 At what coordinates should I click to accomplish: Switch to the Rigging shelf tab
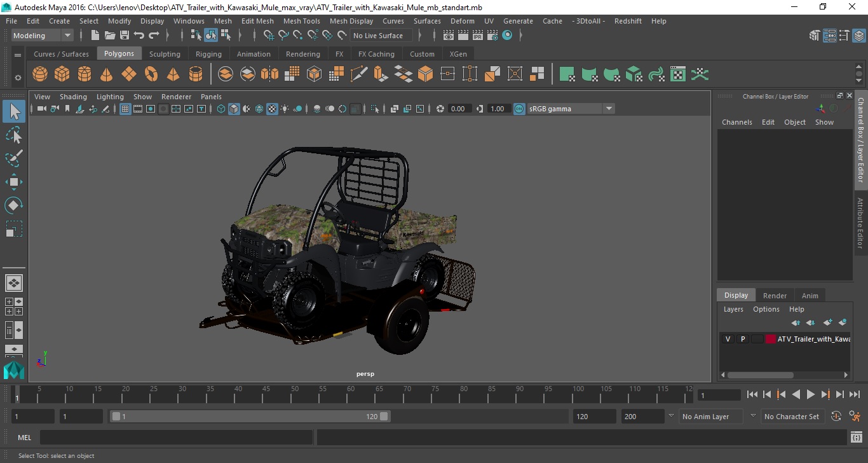(x=208, y=54)
